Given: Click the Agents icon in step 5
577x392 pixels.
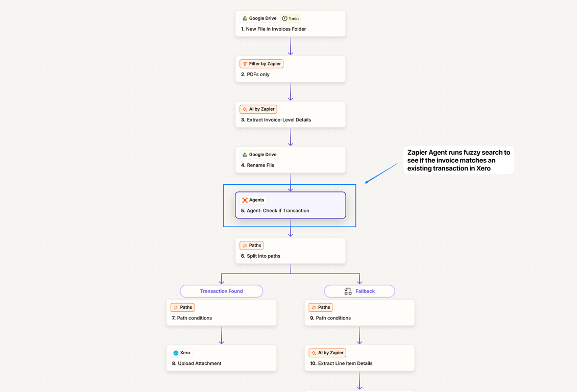Looking at the screenshot, I should [245, 200].
